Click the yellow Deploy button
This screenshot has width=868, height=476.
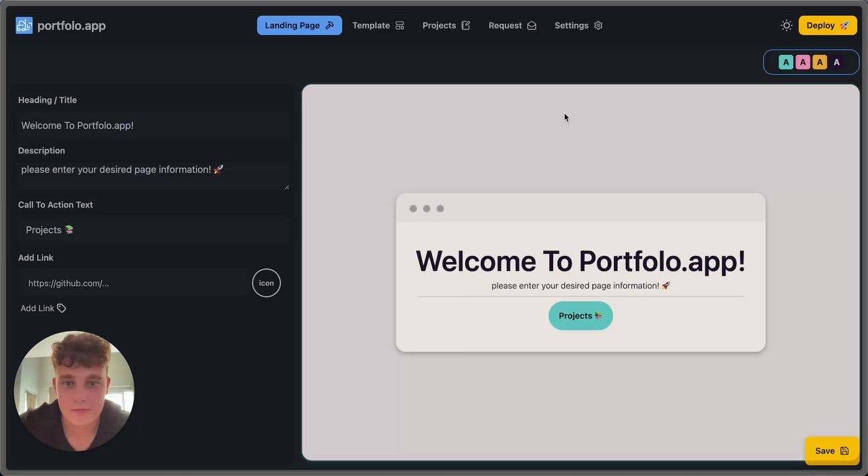(x=828, y=25)
